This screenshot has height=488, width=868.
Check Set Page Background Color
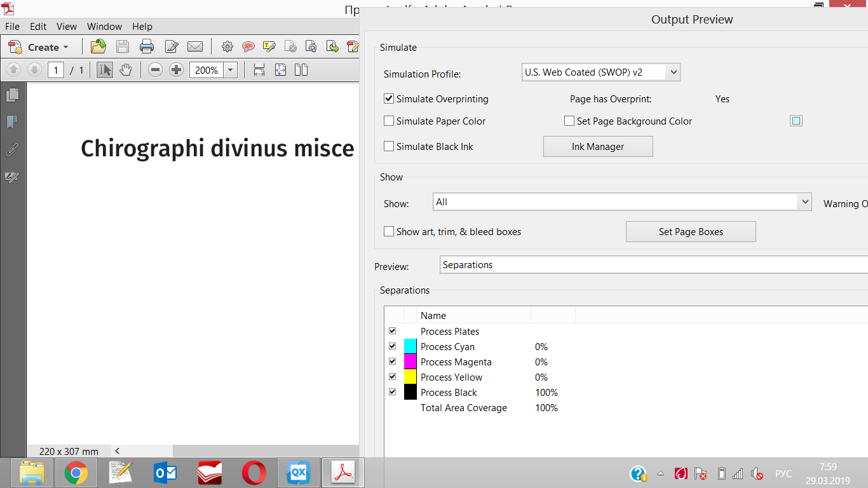click(569, 121)
